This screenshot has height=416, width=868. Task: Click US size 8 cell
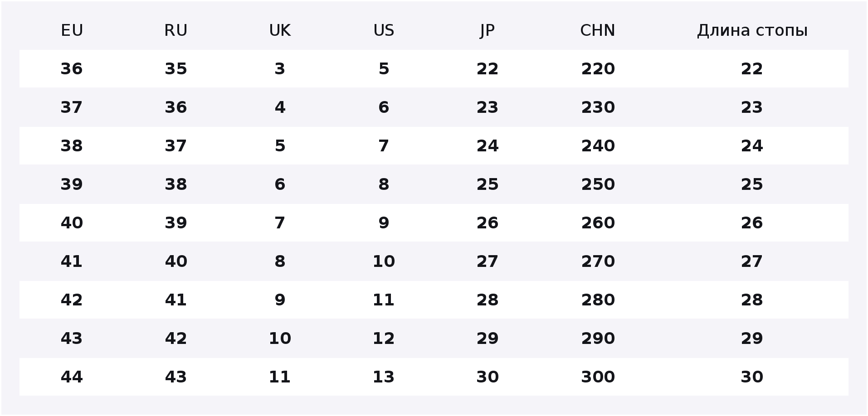pos(384,184)
